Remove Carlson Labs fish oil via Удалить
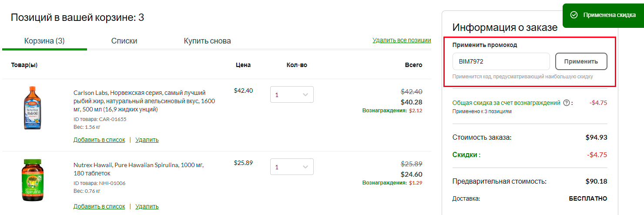The height and width of the screenshot is (215, 644). click(x=147, y=140)
